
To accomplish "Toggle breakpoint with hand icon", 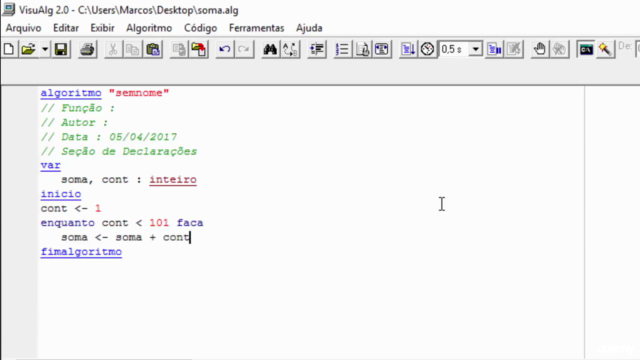I will 540,49.
